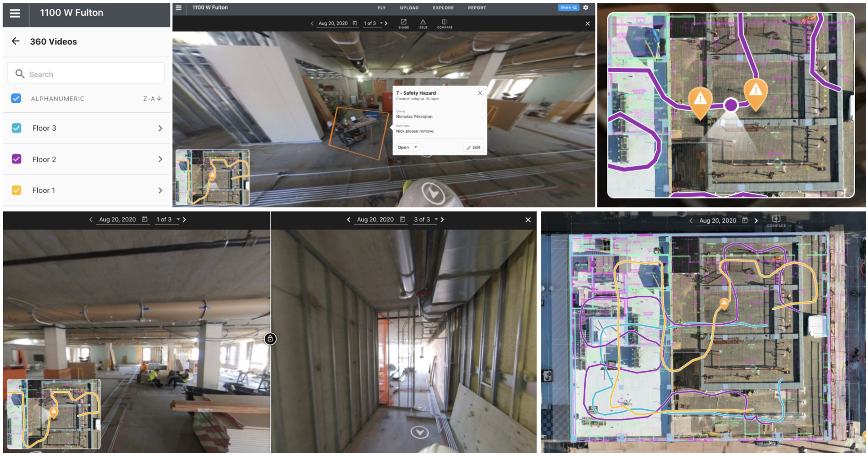Uncheck the Floor 3 checkbox
The image size is (868, 456).
16,128
